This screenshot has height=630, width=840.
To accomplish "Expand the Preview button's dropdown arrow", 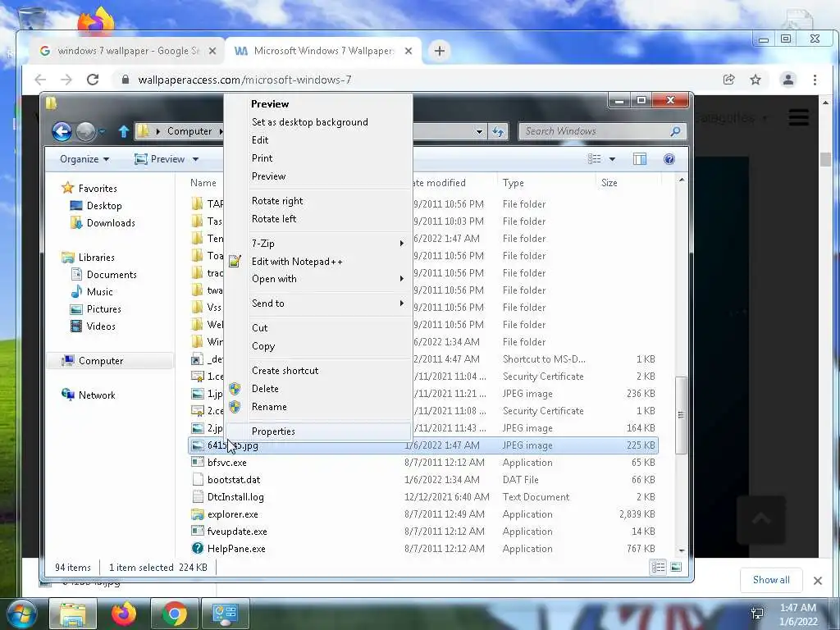I will 195,159.
